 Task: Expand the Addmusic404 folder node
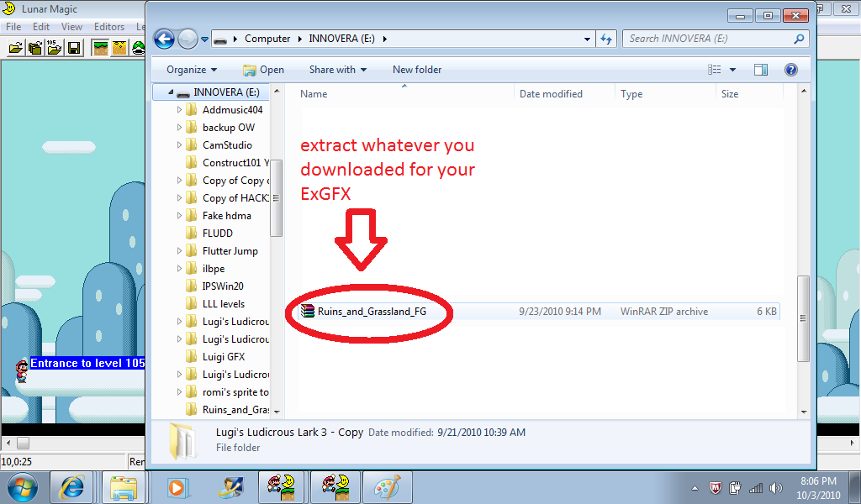pyautogui.click(x=179, y=110)
